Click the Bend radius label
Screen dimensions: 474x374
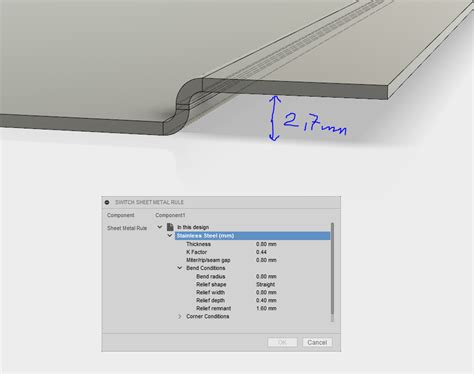click(211, 276)
